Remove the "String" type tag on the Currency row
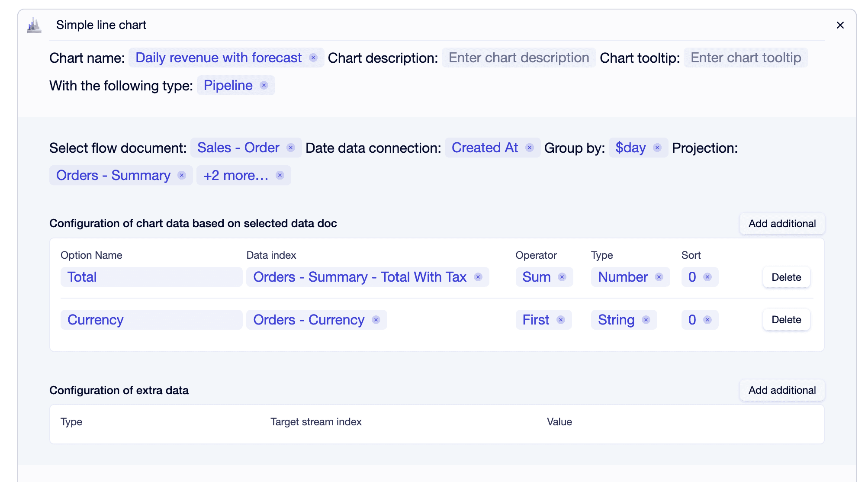This screenshot has height=482, width=868. point(645,320)
